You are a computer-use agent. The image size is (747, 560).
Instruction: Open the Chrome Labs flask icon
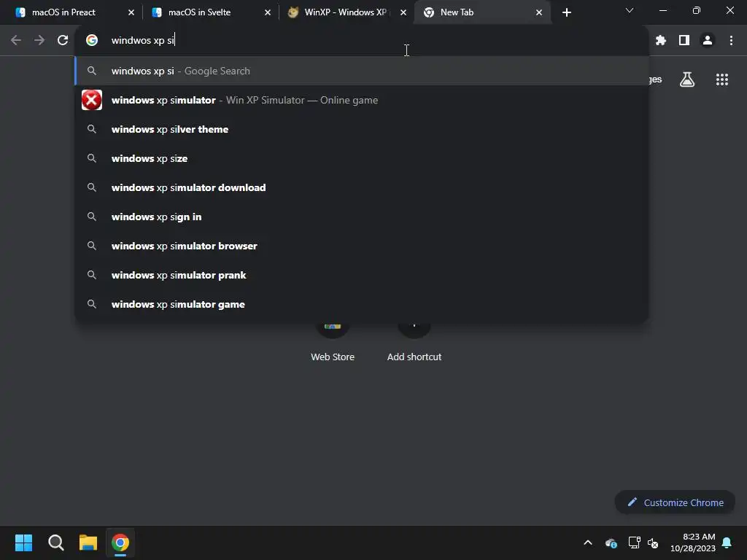click(x=687, y=79)
